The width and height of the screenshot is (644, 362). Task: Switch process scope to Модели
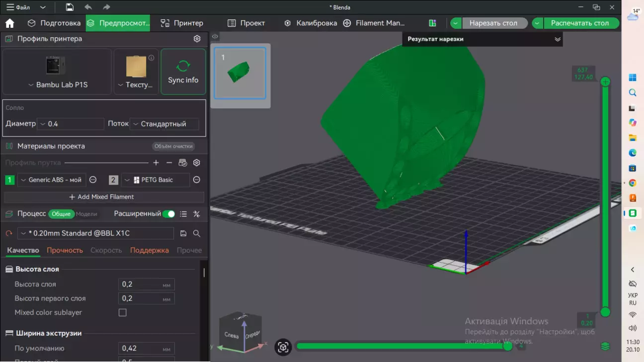(x=86, y=214)
